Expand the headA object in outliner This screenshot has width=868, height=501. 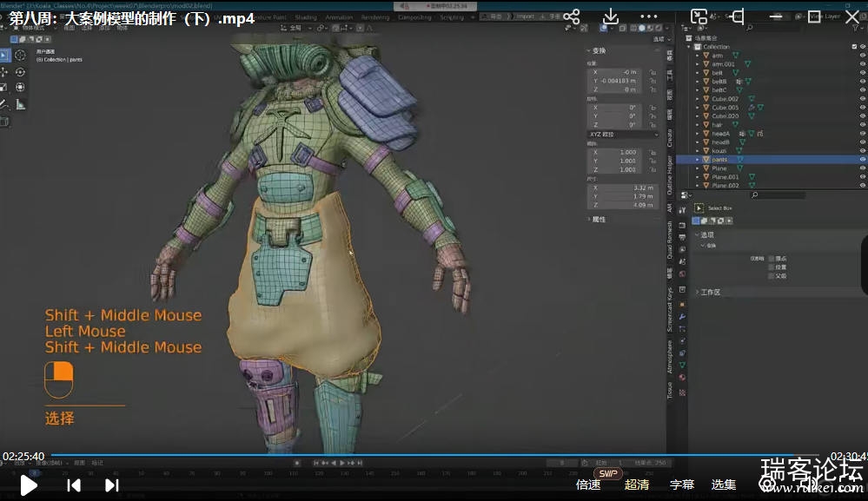tap(698, 133)
